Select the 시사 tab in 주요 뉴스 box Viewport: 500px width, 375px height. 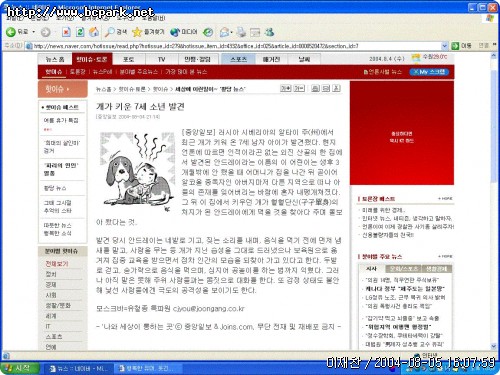point(372,269)
